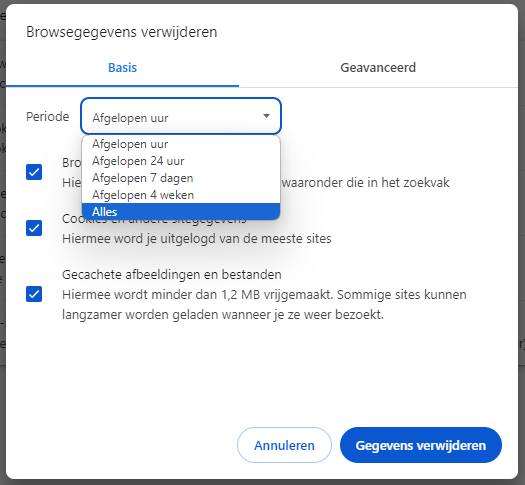Uncheck the Cookies en andere sitegegevens checkbox
The width and height of the screenshot is (525, 485).
click(34, 228)
